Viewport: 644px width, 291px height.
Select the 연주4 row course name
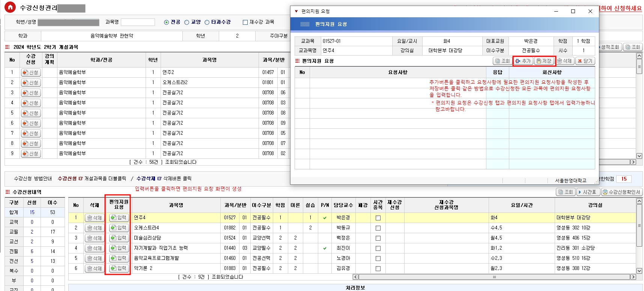coord(140,218)
